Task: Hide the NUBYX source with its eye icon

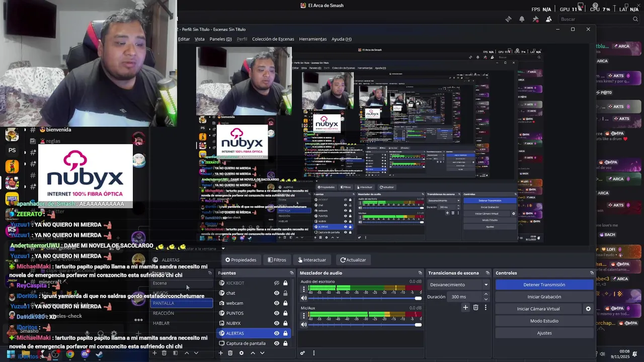Action: (x=276, y=323)
